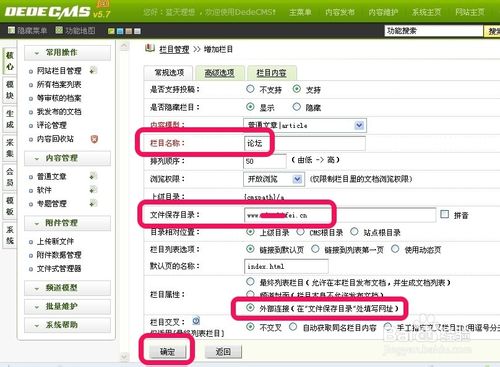
Task: Select the CMS根目录 radio option
Action: 300,231
